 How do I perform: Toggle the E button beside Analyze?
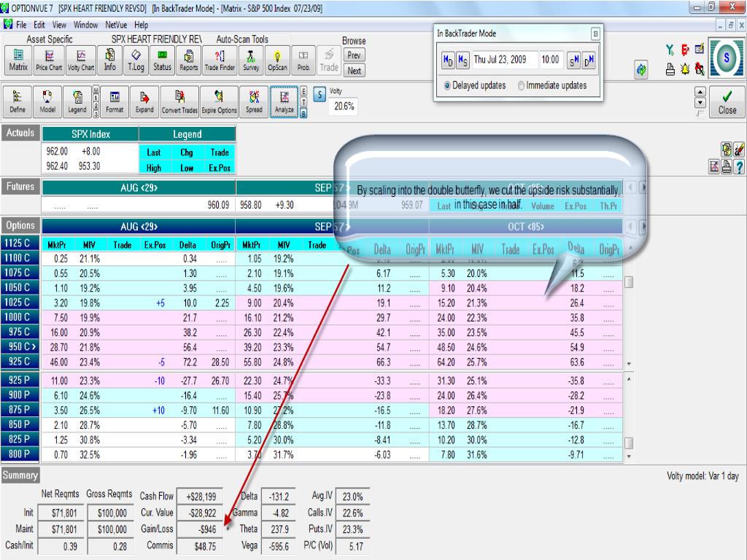click(303, 91)
